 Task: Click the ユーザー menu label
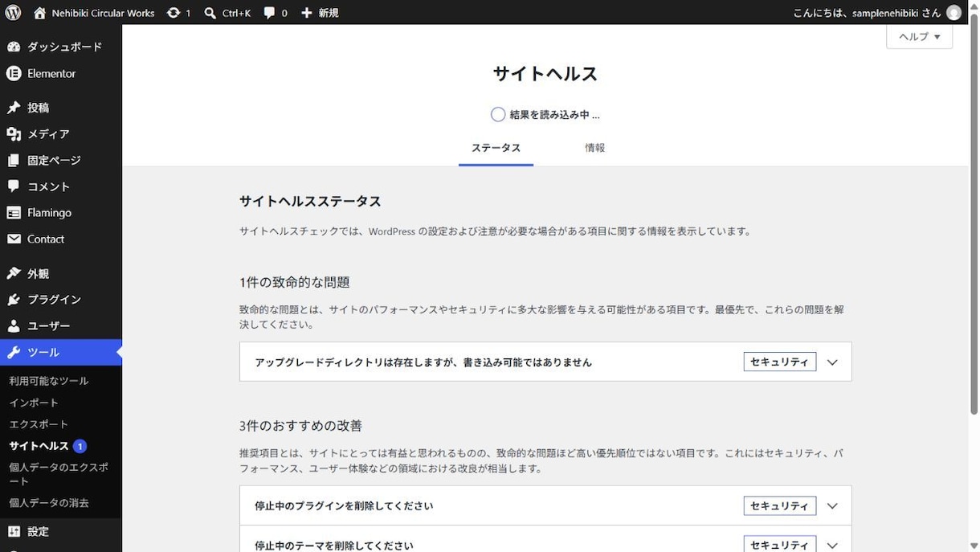[49, 326]
